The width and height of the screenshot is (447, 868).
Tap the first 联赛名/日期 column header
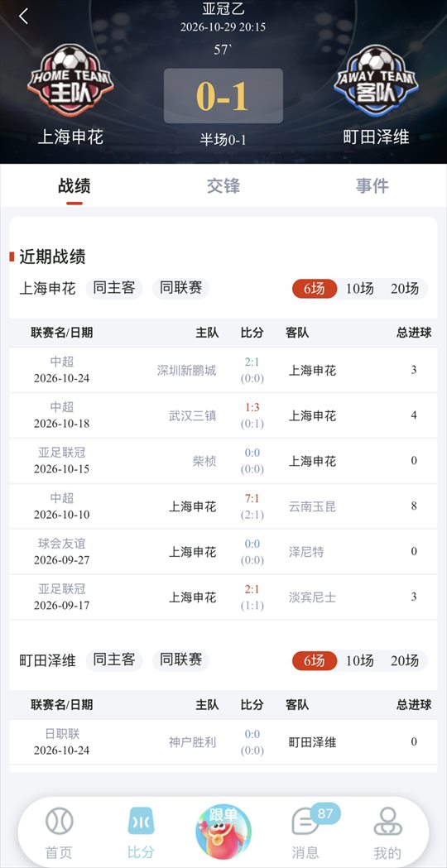point(61,333)
